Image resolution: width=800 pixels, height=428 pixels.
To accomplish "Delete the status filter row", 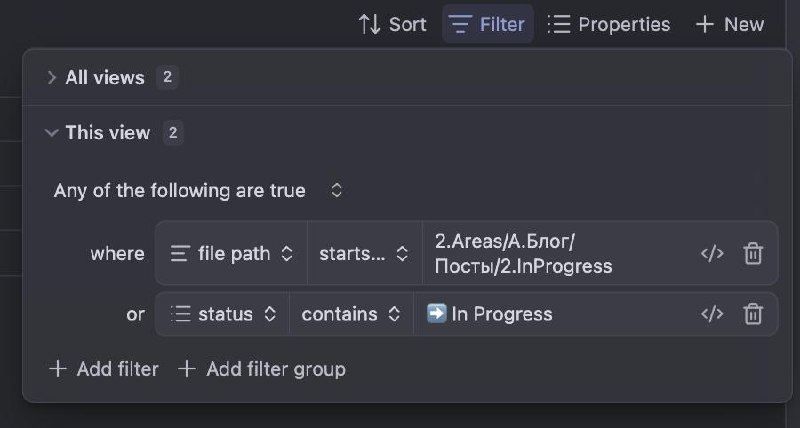I will click(x=753, y=314).
